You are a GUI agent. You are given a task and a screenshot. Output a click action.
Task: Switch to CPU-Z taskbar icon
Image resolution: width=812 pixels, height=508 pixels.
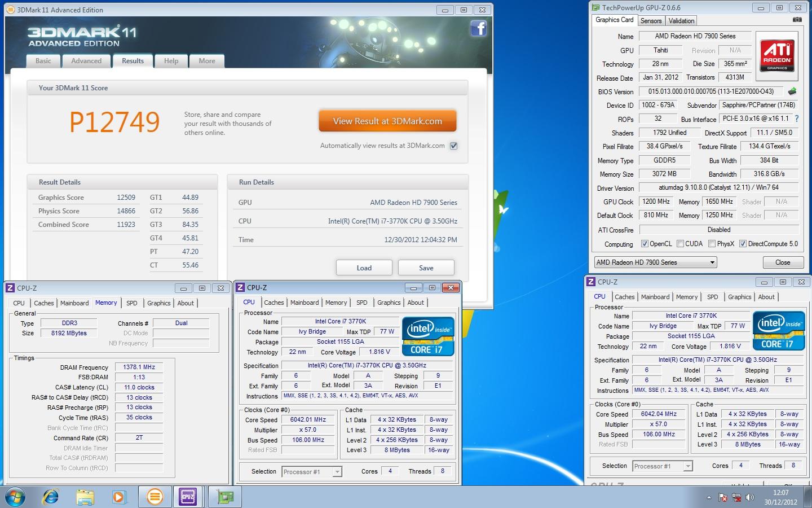tap(188, 497)
